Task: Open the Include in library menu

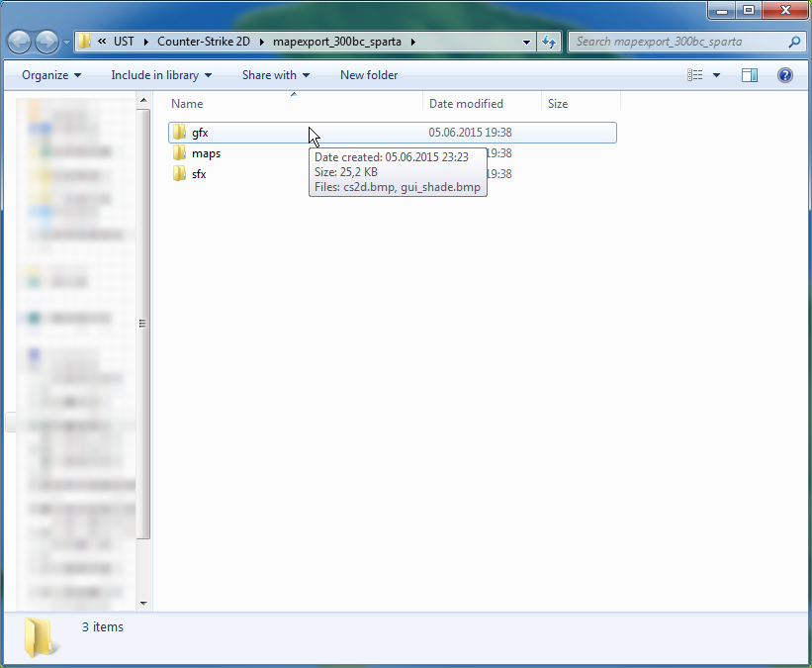Action: point(161,75)
